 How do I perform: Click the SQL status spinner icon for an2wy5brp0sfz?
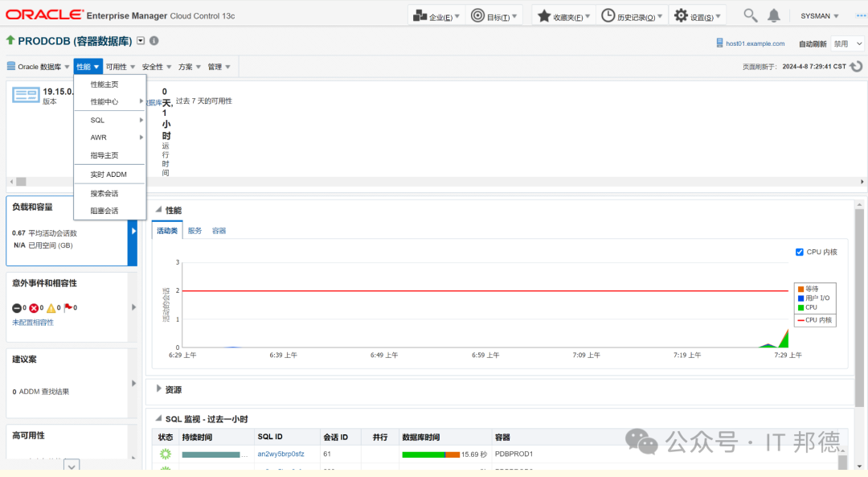pyautogui.click(x=166, y=454)
